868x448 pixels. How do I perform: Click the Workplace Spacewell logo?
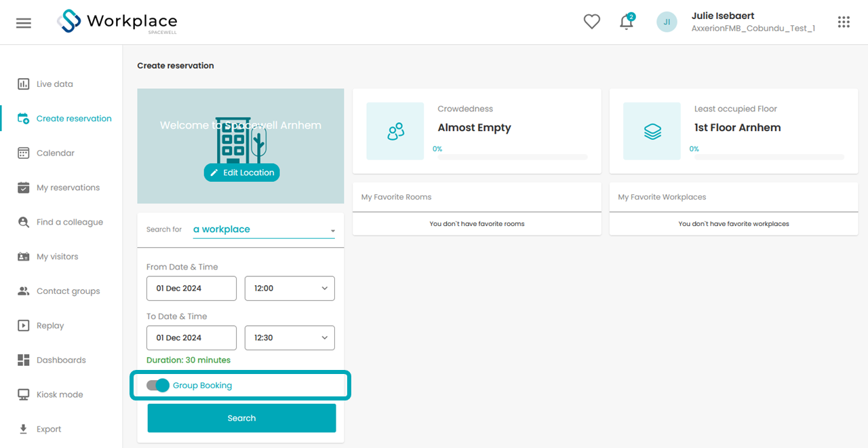point(117,22)
